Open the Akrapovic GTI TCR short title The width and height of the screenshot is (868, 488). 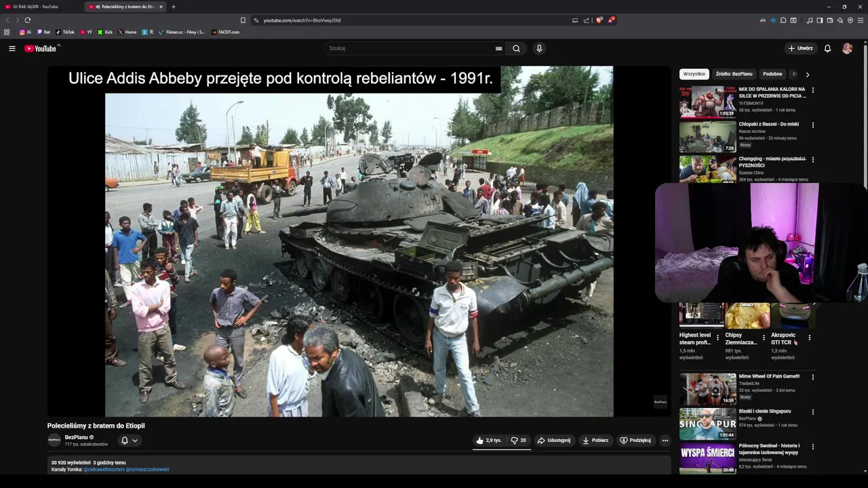(x=783, y=339)
